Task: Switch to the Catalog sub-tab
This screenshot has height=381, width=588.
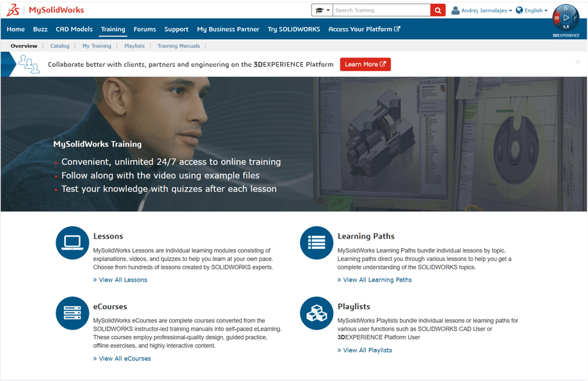Action: click(59, 46)
